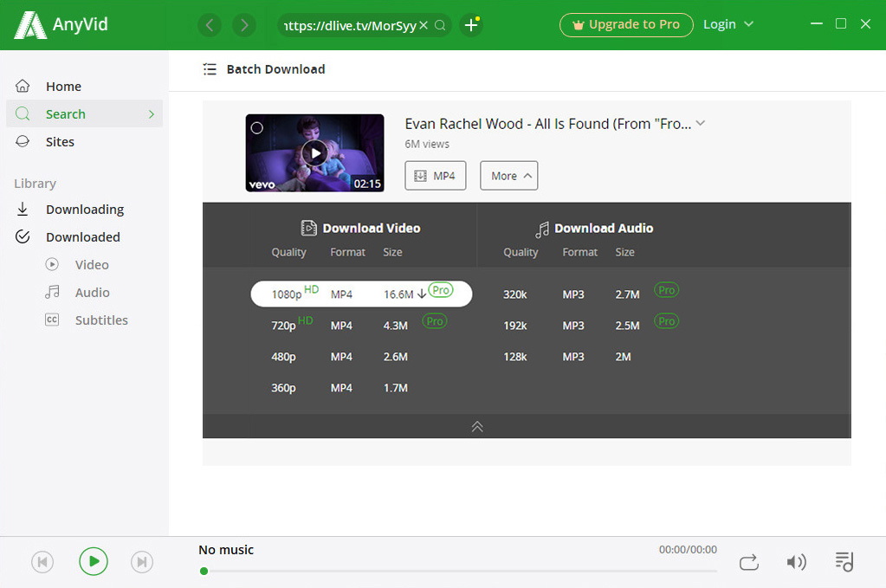This screenshot has width=886, height=588.
Task: Open the Search section
Action: coord(85,113)
